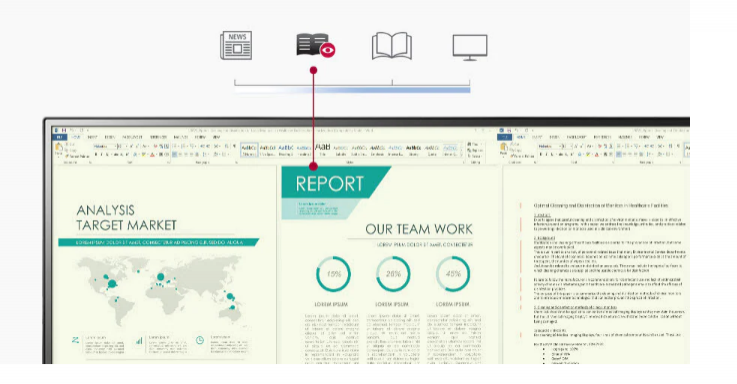The image size is (737, 384).
Task: Select the monitor display mode icon
Action: tap(470, 47)
